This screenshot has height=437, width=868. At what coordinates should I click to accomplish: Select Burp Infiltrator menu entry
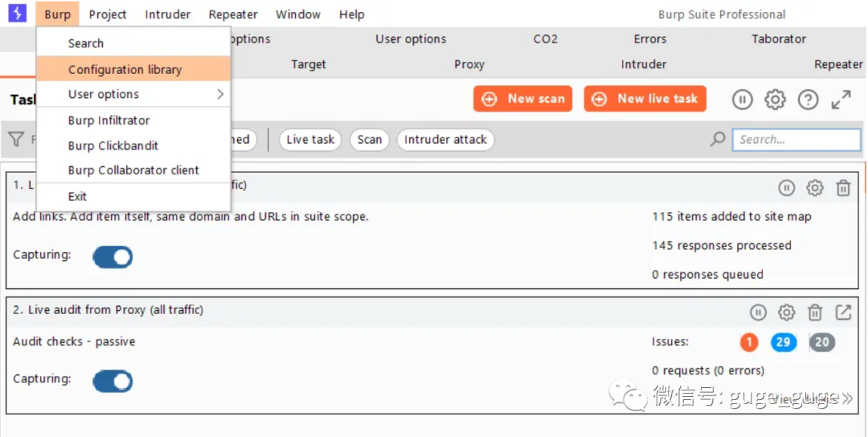pyautogui.click(x=133, y=120)
